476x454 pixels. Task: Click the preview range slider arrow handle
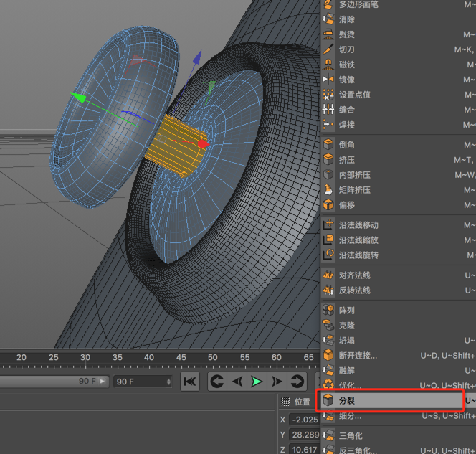[x=103, y=381]
